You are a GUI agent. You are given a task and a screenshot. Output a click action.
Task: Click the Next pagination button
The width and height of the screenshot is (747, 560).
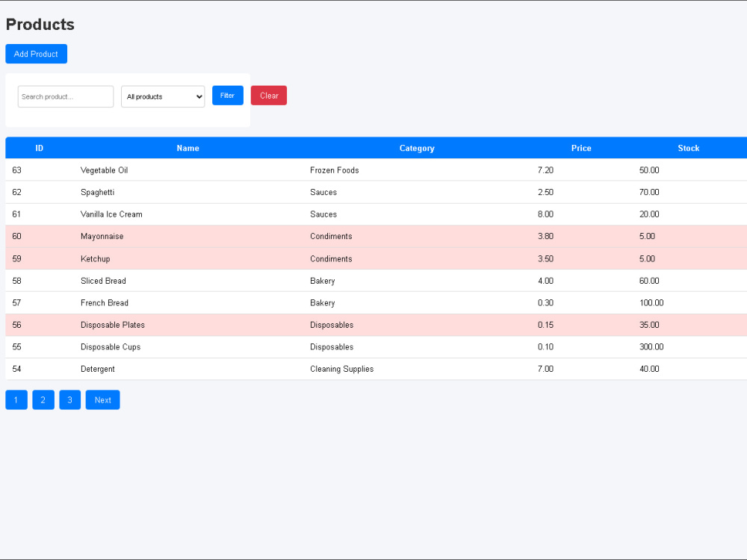point(103,400)
